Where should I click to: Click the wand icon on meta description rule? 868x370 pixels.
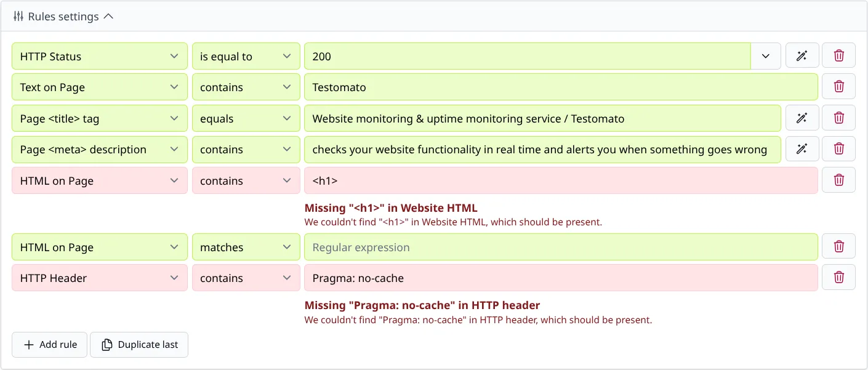pos(802,149)
